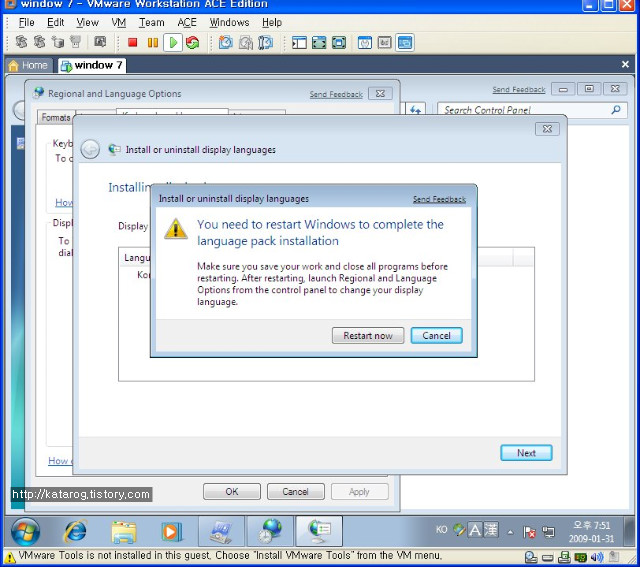Click the Reset virtual machine icon

[192, 42]
